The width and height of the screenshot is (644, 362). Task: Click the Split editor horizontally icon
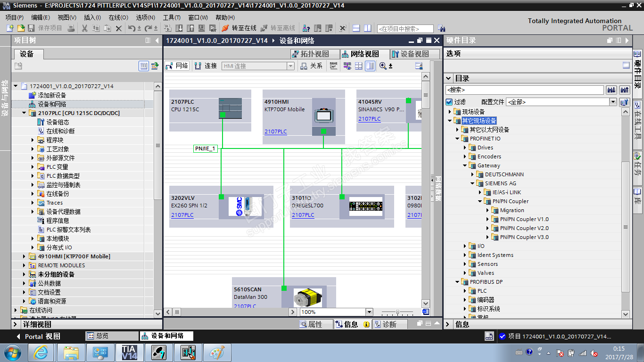click(356, 28)
